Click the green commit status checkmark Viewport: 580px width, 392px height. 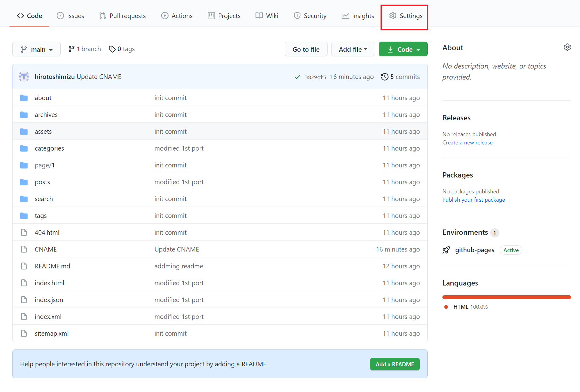tap(297, 77)
